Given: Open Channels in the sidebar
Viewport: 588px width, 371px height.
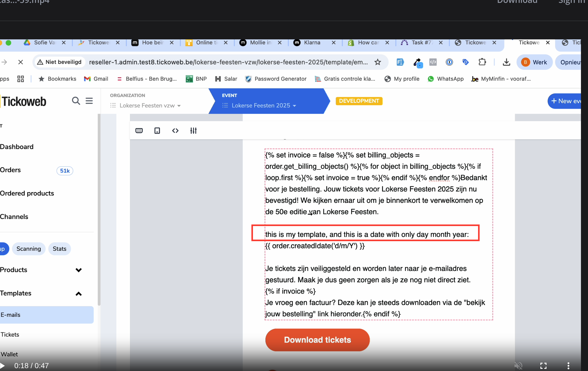Looking at the screenshot, I should point(14,217).
